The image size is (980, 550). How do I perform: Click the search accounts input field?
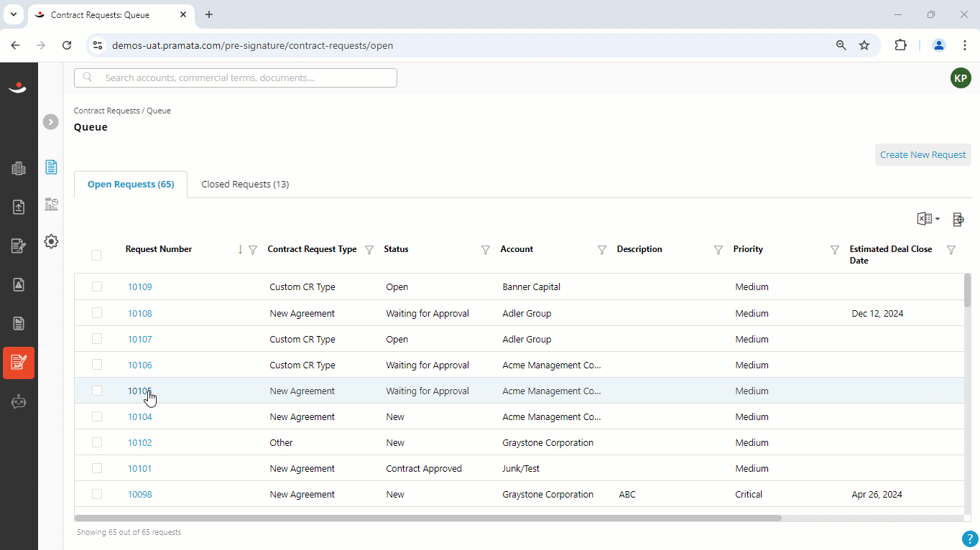[236, 78]
